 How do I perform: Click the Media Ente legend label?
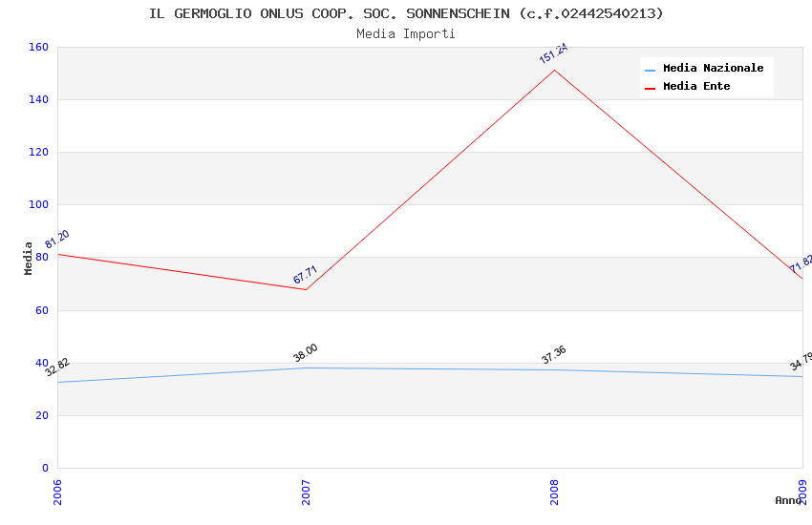point(696,86)
